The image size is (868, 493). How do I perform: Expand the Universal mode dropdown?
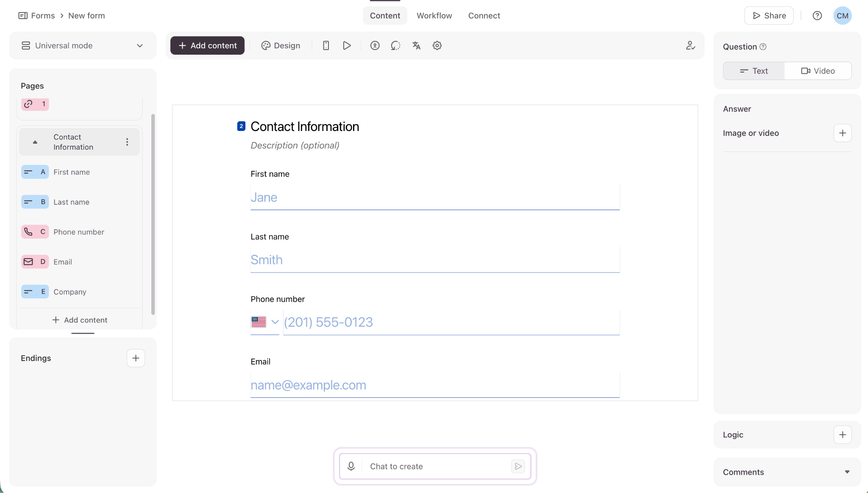[x=83, y=46]
